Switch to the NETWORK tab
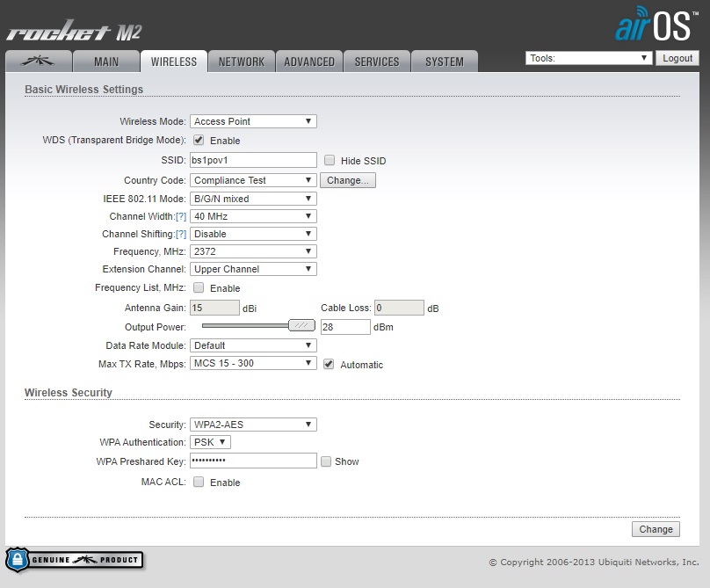Image resolution: width=710 pixels, height=588 pixels. [242, 62]
